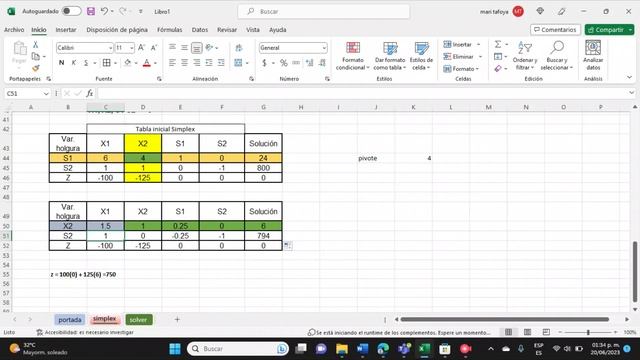This screenshot has height=360, width=640.
Task: Toggle the Autoguardado switch
Action: [x=71, y=11]
